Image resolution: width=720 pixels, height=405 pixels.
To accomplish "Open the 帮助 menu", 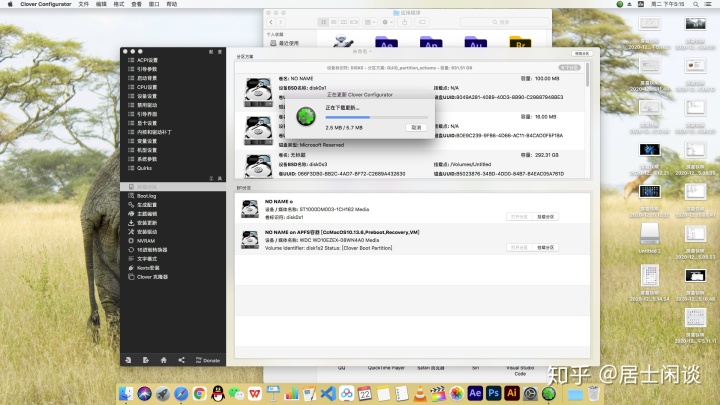I will 171,4.
